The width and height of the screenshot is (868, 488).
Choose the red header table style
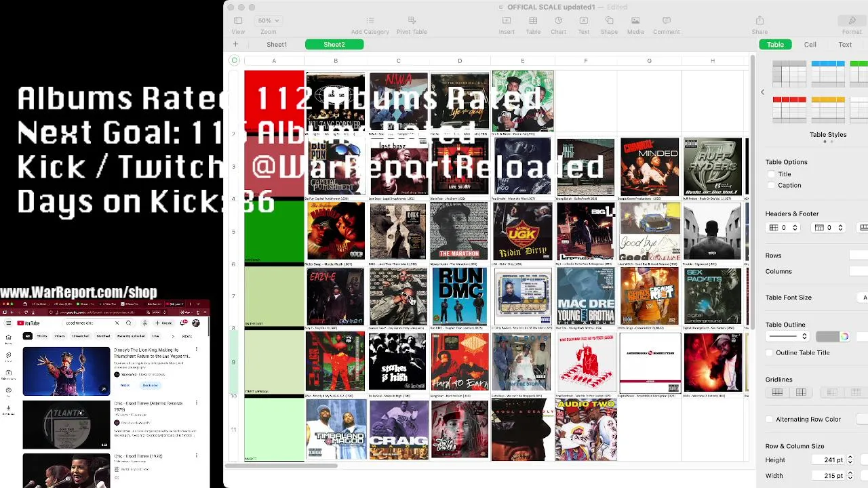790,109
